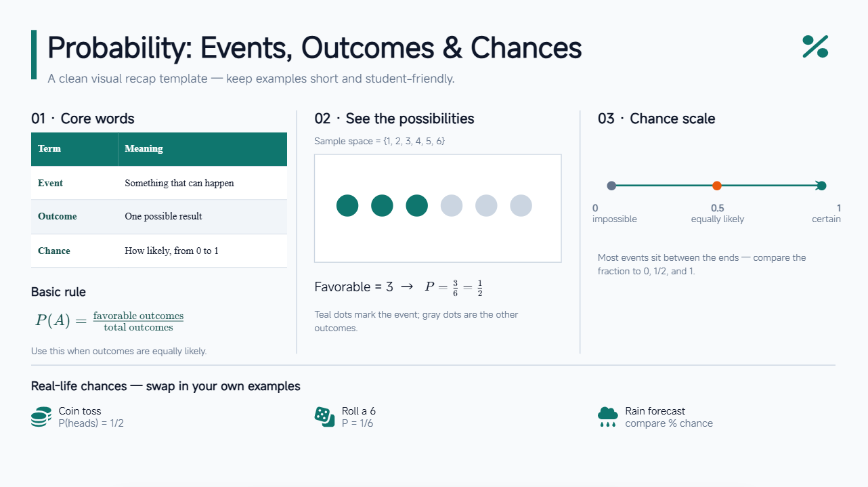Click the percent icon in the header
Screen dimensions: 868x487
(815, 47)
